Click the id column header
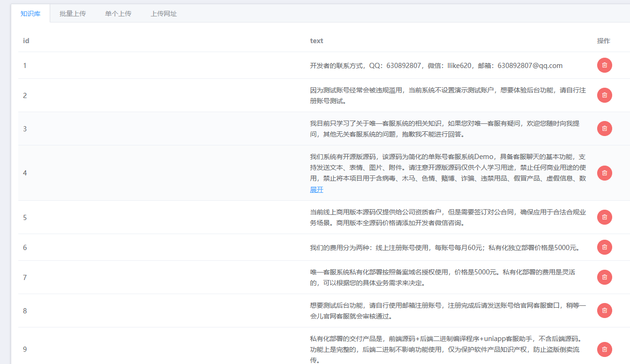Viewport: 630px width, 364px height. pos(26,41)
